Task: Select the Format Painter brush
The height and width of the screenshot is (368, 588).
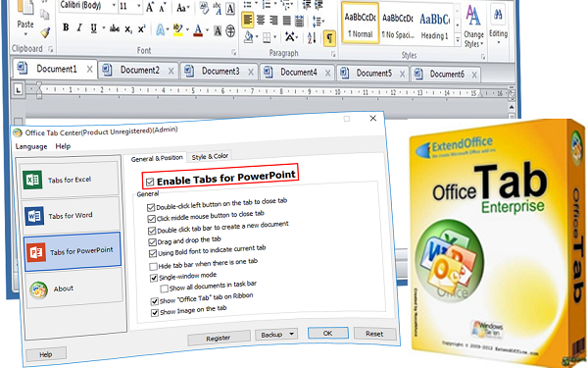Action: click(45, 33)
